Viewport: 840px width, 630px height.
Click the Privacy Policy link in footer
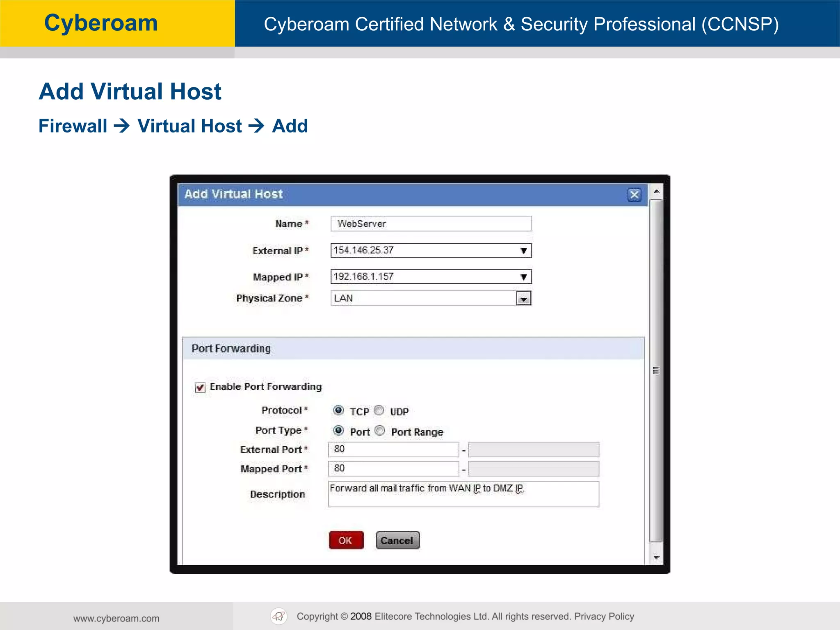(604, 616)
